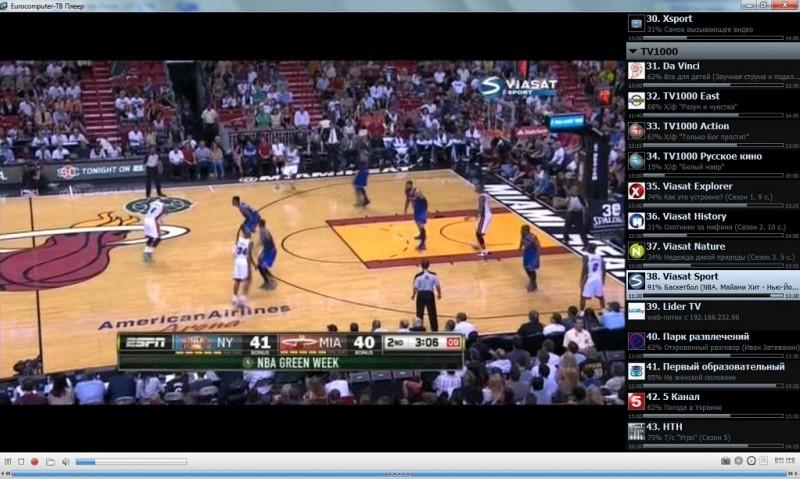This screenshot has height=479, width=800.
Task: Click the TV1000 Русское кино logo
Action: click(636, 161)
